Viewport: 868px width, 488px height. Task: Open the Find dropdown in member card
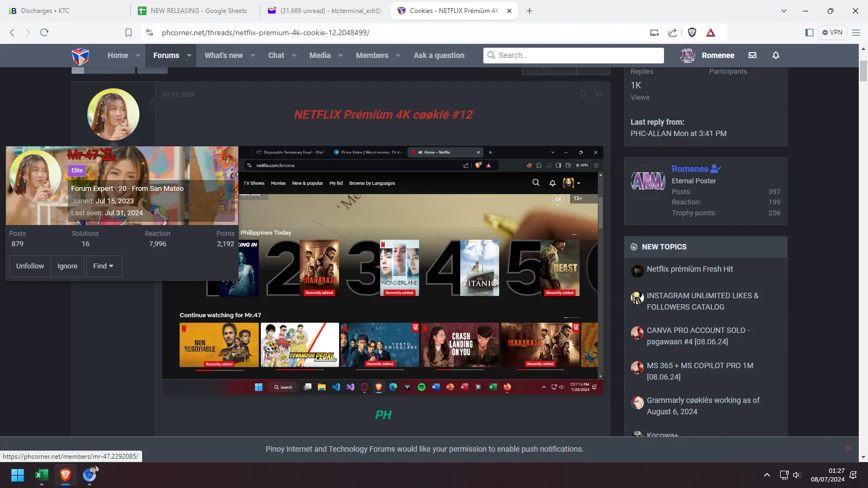pos(104,266)
